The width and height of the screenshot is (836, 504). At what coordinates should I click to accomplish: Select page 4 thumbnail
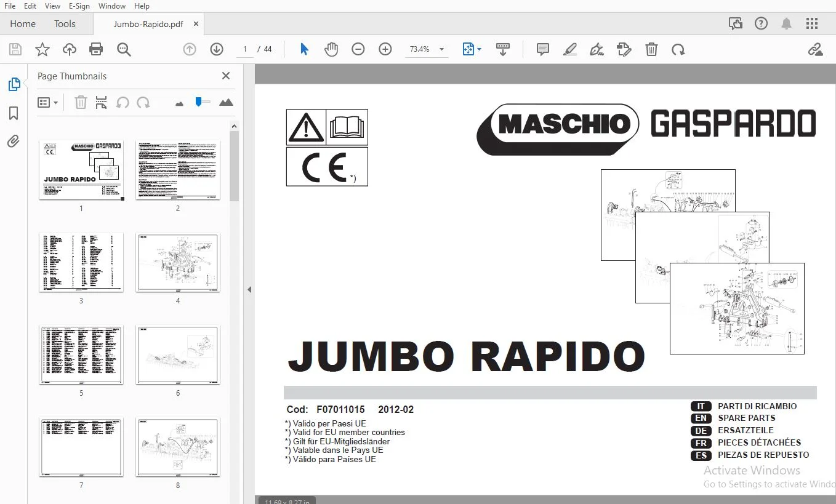178,262
